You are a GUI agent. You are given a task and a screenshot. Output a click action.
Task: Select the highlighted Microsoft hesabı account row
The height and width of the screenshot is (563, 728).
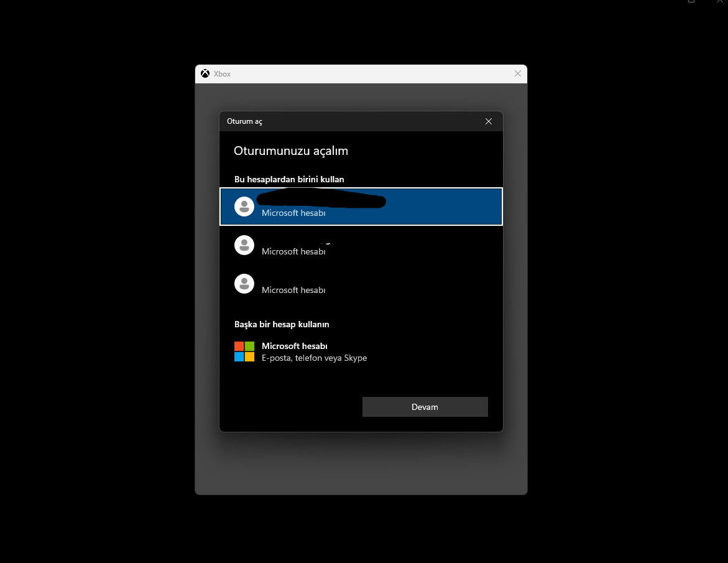(x=361, y=207)
